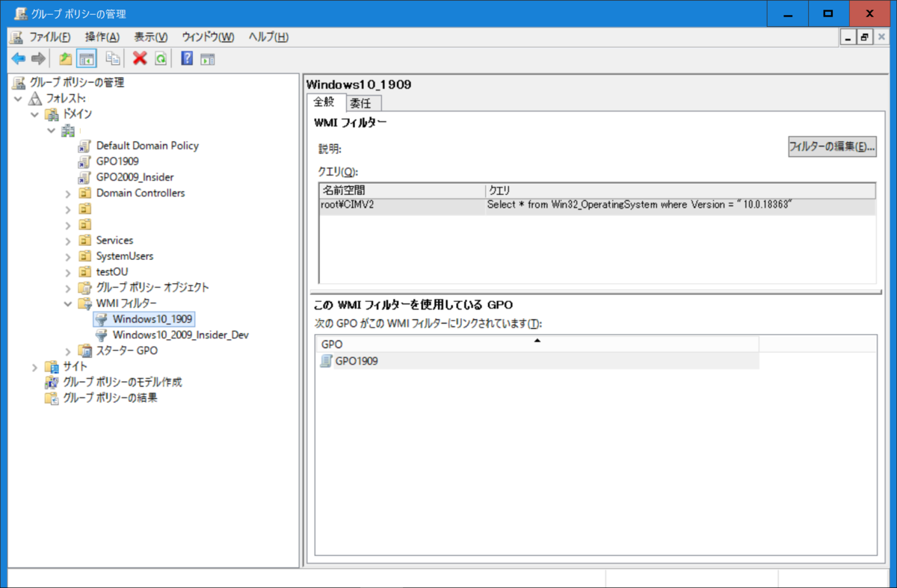This screenshot has width=897, height=588.
Task: Click the Domain Controllers OU folder icon
Action: point(84,193)
